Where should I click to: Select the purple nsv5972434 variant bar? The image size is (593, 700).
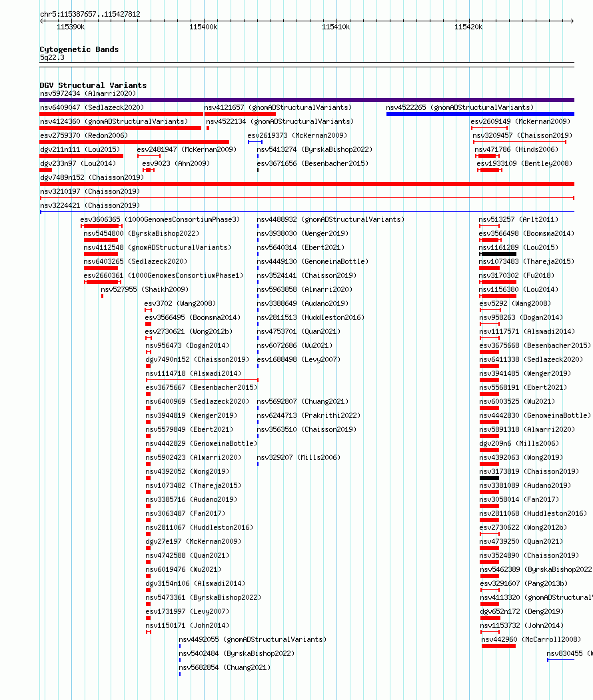click(306, 100)
